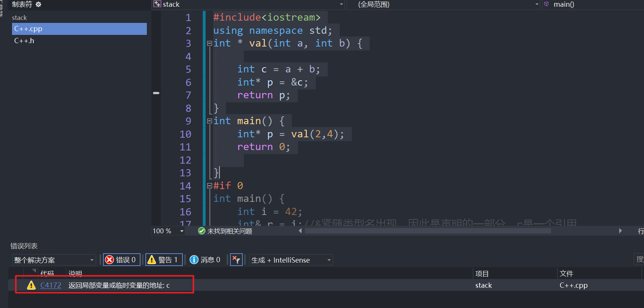Sort by the 代码 column header

47,273
